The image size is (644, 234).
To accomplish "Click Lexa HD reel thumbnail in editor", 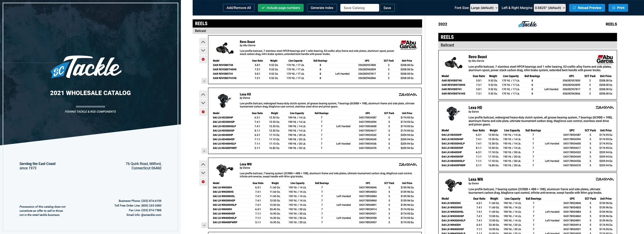I will pos(225,101).
